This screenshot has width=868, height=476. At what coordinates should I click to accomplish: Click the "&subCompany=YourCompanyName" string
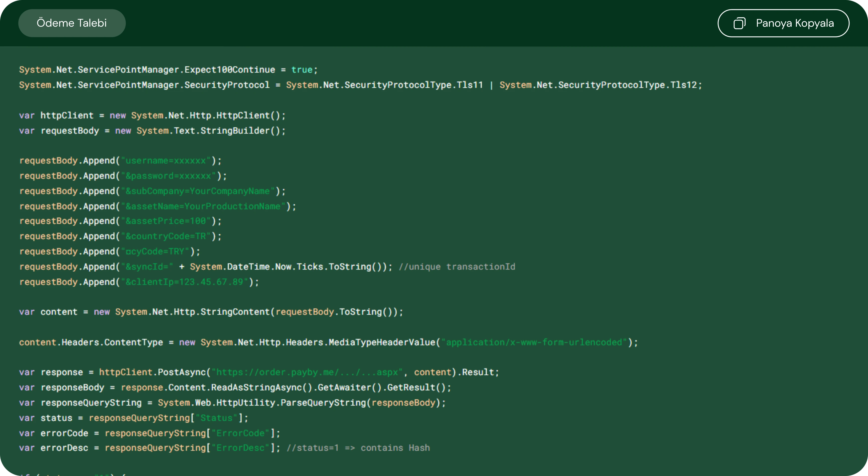click(x=198, y=191)
